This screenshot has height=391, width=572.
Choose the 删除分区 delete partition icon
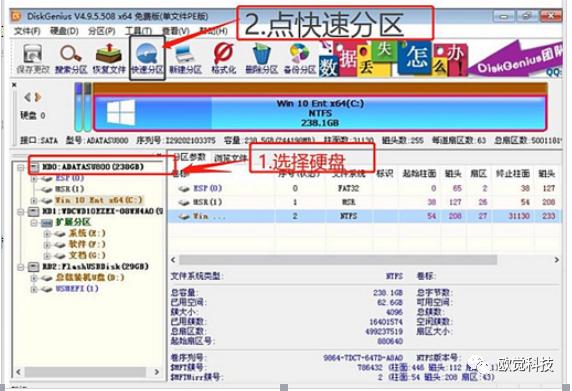click(x=261, y=58)
